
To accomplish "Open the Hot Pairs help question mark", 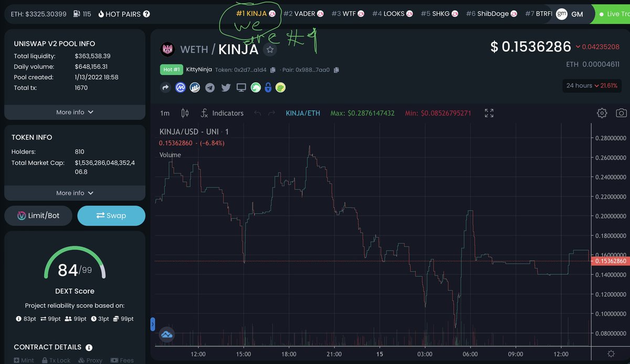I will 146,14.
